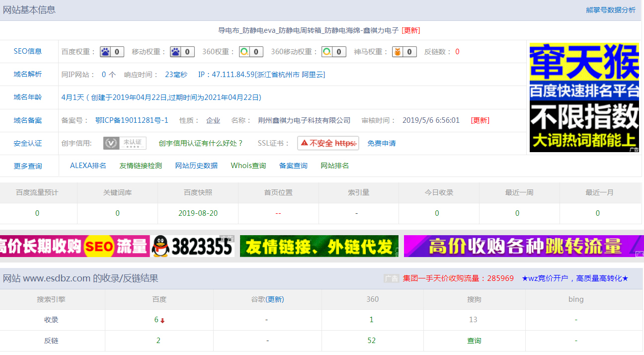Viewport: 644px width, 355px height.
Task: Click 索引量 column header
Action: click(359, 192)
